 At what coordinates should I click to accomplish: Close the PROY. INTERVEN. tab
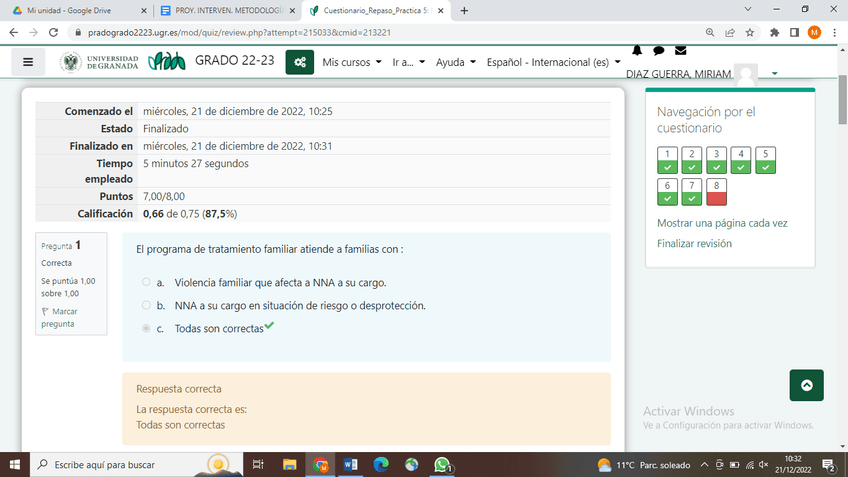[292, 10]
